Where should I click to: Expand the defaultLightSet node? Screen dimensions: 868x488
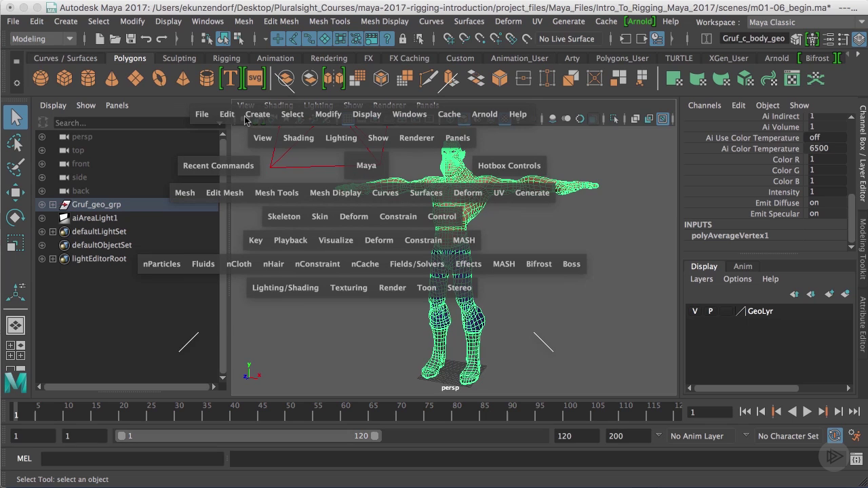pyautogui.click(x=53, y=231)
